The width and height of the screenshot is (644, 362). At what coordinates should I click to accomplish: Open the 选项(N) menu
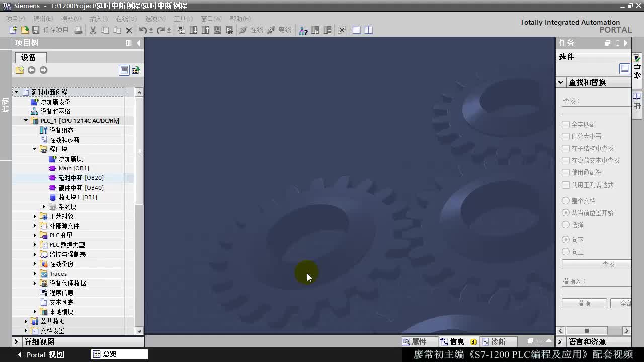(x=155, y=19)
